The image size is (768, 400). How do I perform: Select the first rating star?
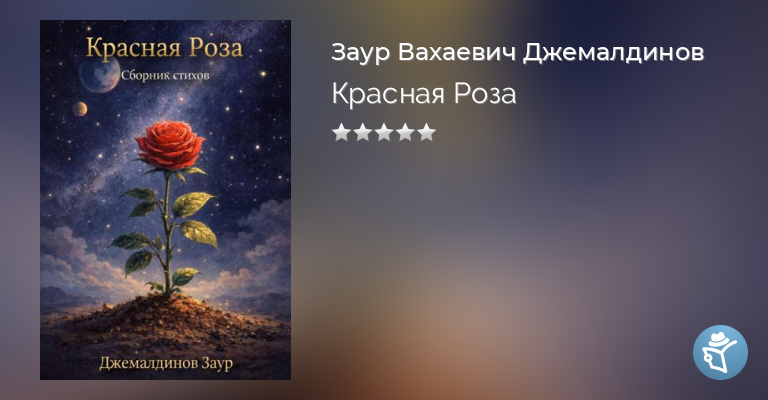coord(341,132)
